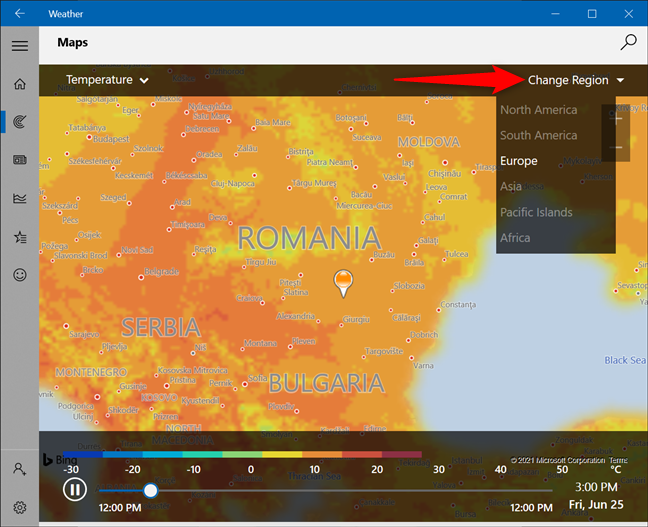
Task: Click the MOLDOVA country label
Action: tap(429, 142)
